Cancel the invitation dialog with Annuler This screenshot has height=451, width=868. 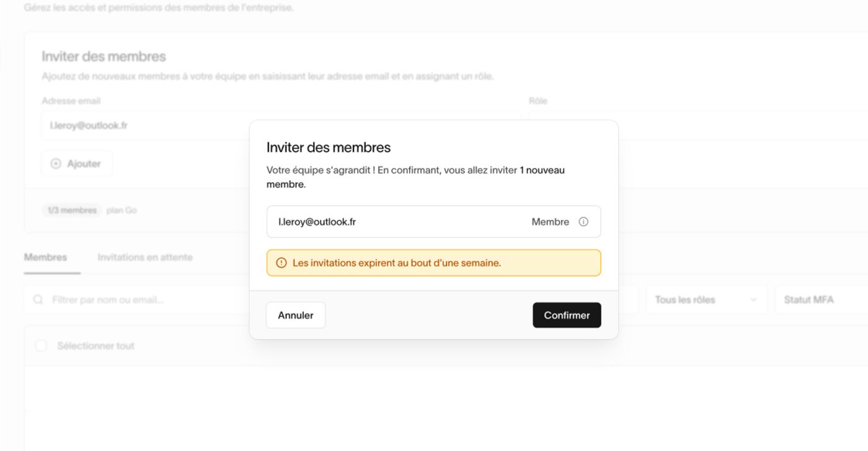tap(296, 315)
